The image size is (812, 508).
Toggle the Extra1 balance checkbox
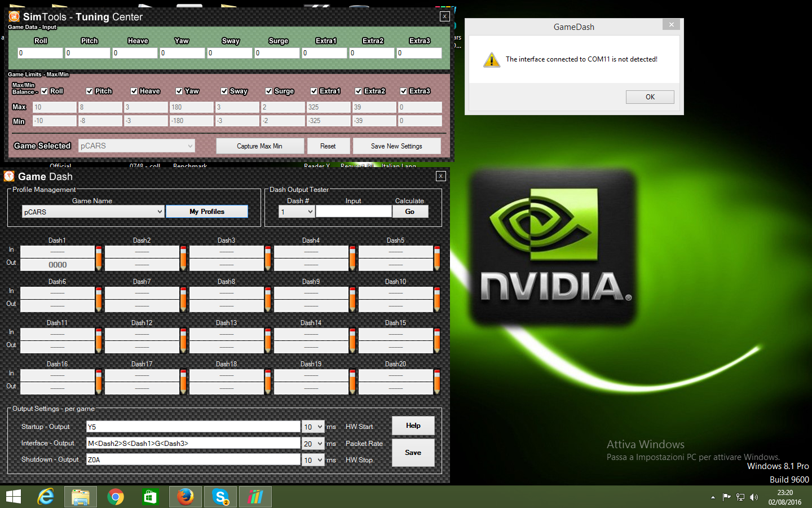[x=314, y=91]
